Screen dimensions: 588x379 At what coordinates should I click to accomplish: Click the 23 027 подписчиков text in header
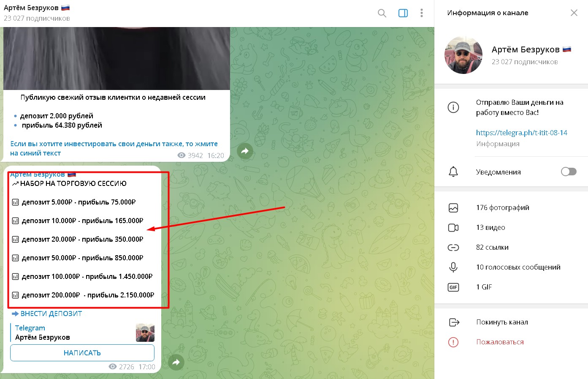tap(37, 18)
